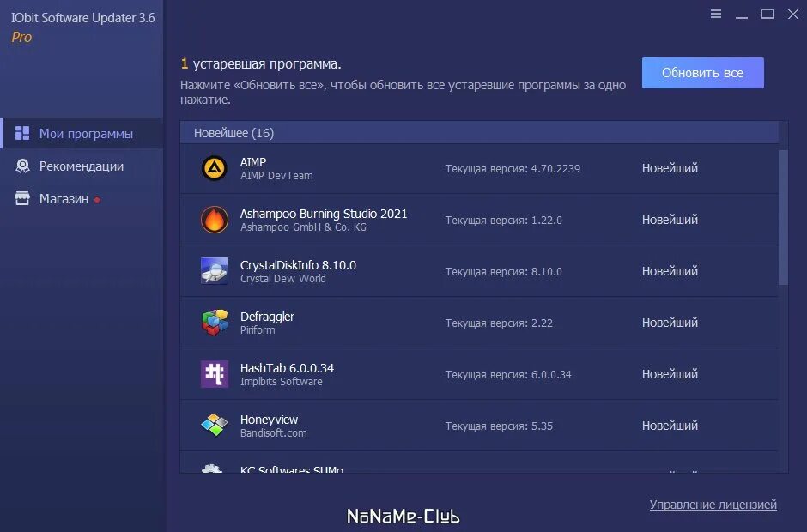807x532 pixels.
Task: Click the CrystalDiskInfo icon
Action: (214, 271)
